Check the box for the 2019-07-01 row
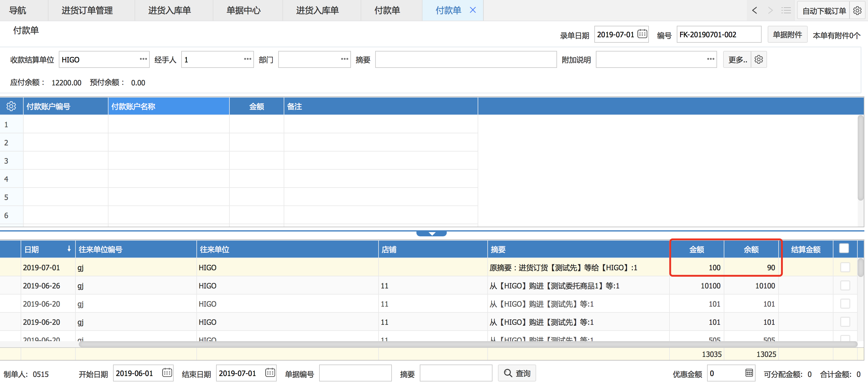Image resolution: width=868 pixels, height=383 pixels. pos(845,268)
